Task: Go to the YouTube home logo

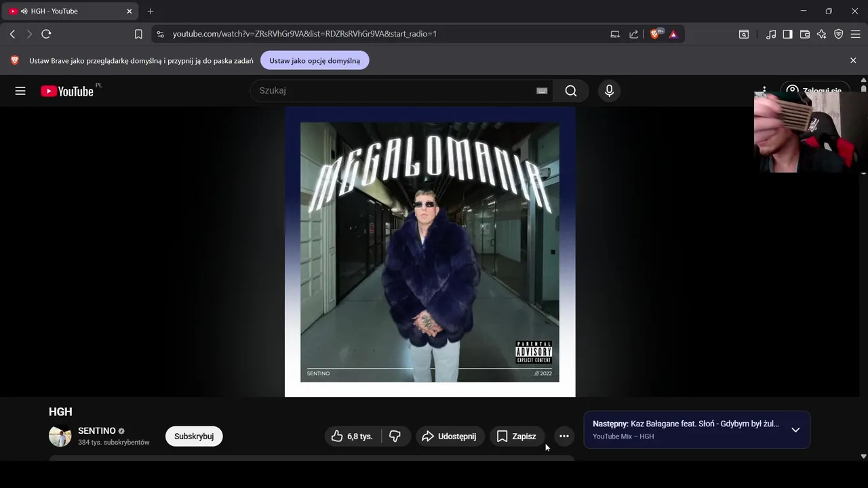Action: [67, 91]
